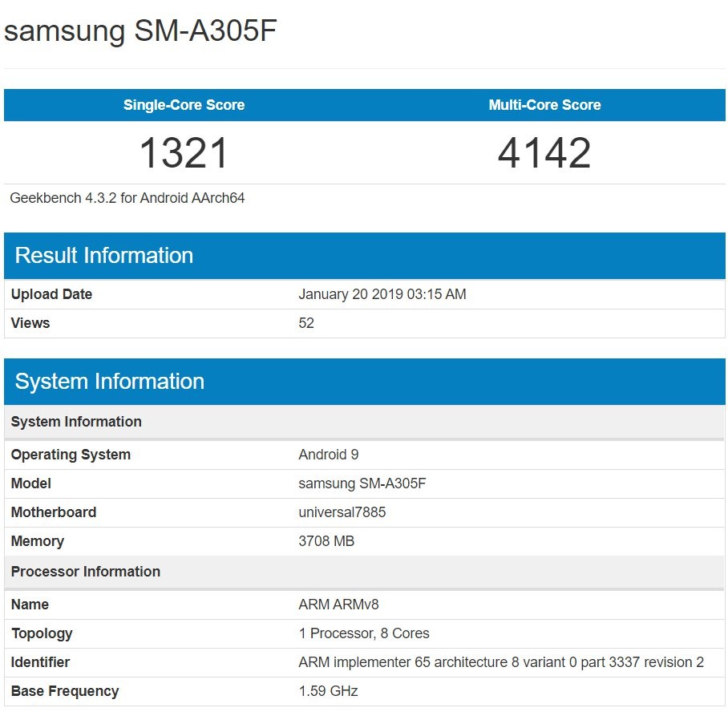This screenshot has width=728, height=724.
Task: Select 'Geekbench 4.3.2 for Android AArch64' text
Action: coord(127,198)
